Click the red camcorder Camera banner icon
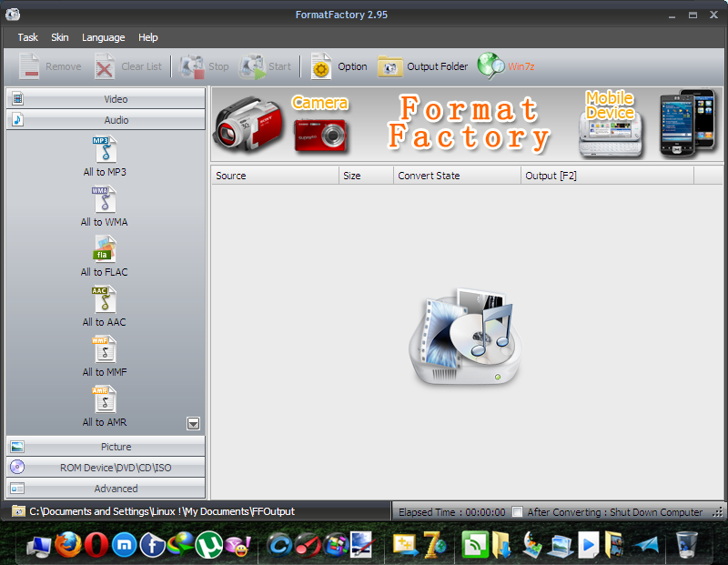Image resolution: width=728 pixels, height=565 pixels. 248,123
